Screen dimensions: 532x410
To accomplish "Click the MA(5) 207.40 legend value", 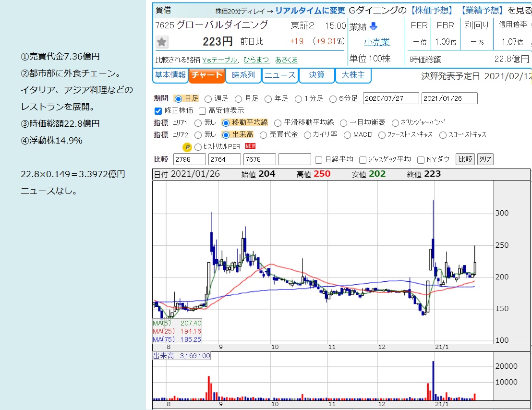I will [177, 323].
